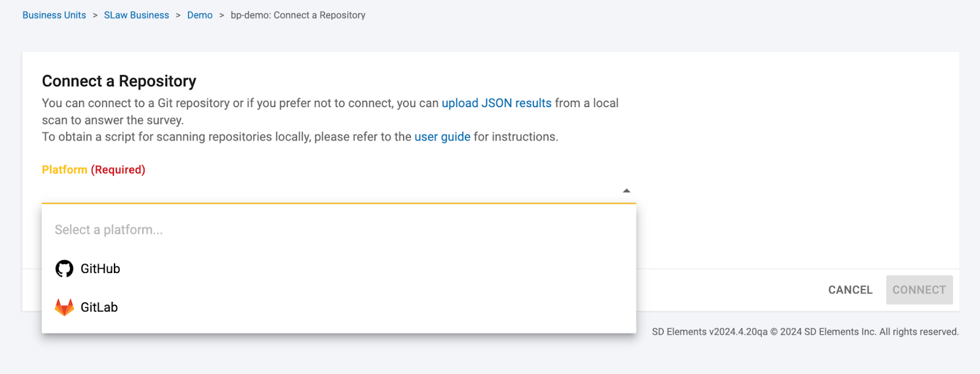980x374 pixels.
Task: Click the GitHub octocat logo icon
Action: pos(64,269)
